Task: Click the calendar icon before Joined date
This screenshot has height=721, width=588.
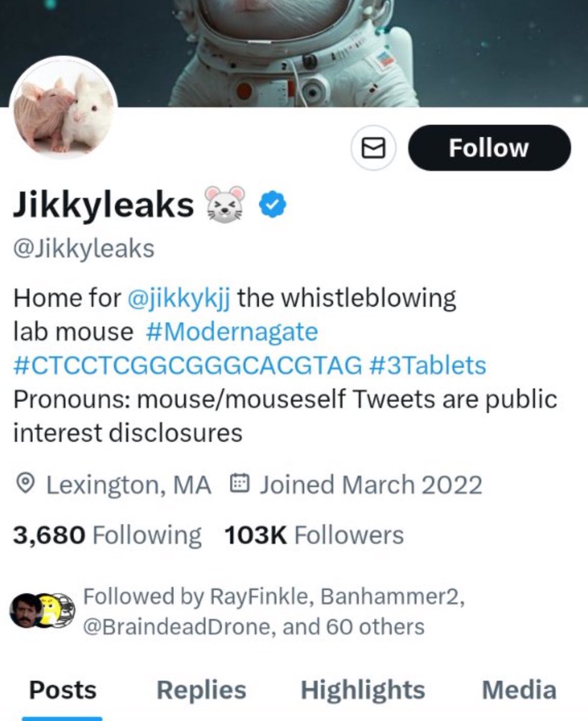Action: (x=240, y=484)
